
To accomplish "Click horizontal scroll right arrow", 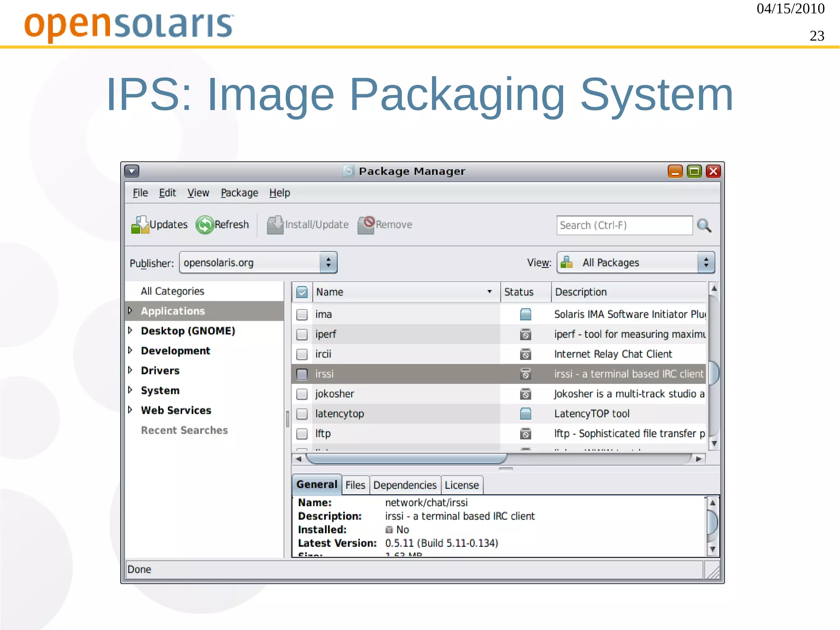I will (699, 459).
